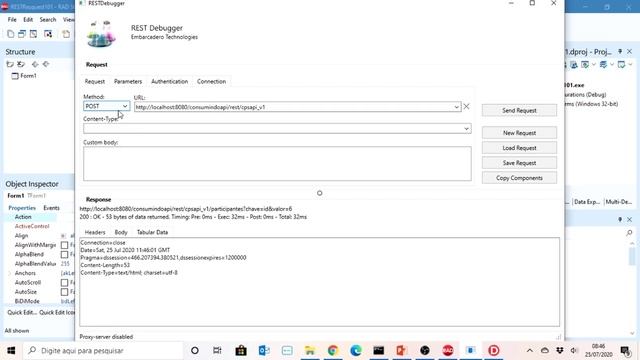Screen dimensions: 640x360
Task: Open Microsoft Store from taskbar
Action: click(x=241, y=351)
